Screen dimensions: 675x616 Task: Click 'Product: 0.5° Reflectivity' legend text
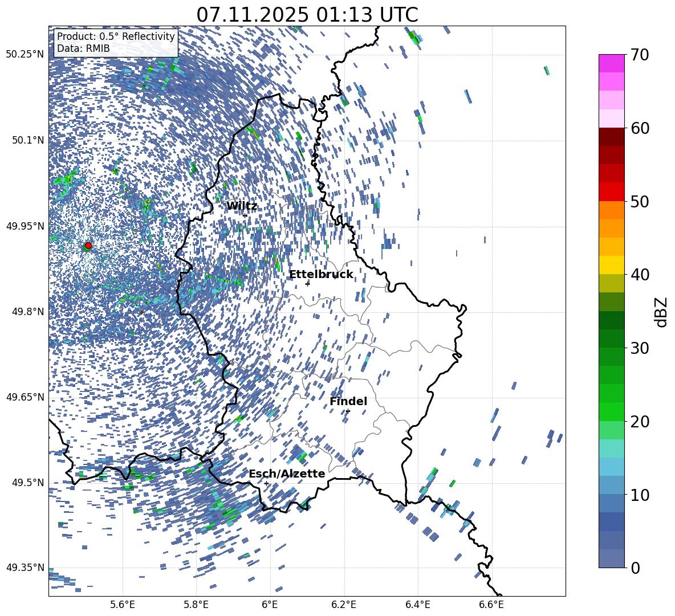point(116,36)
